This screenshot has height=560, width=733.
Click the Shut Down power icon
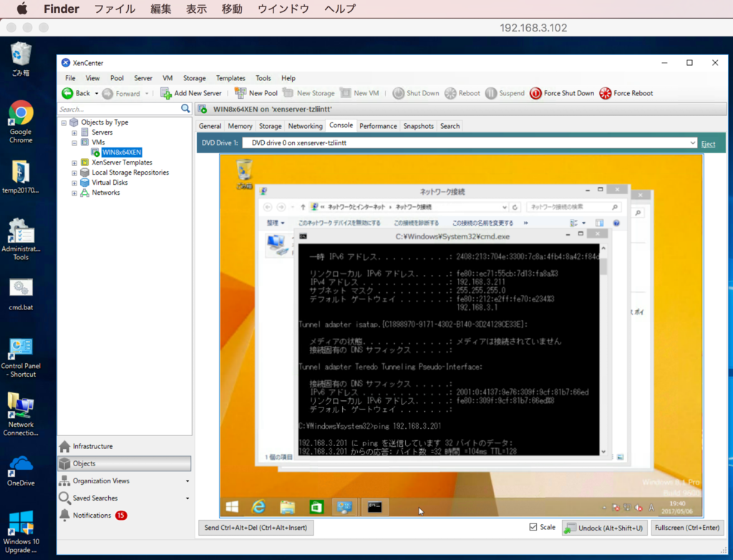[398, 93]
